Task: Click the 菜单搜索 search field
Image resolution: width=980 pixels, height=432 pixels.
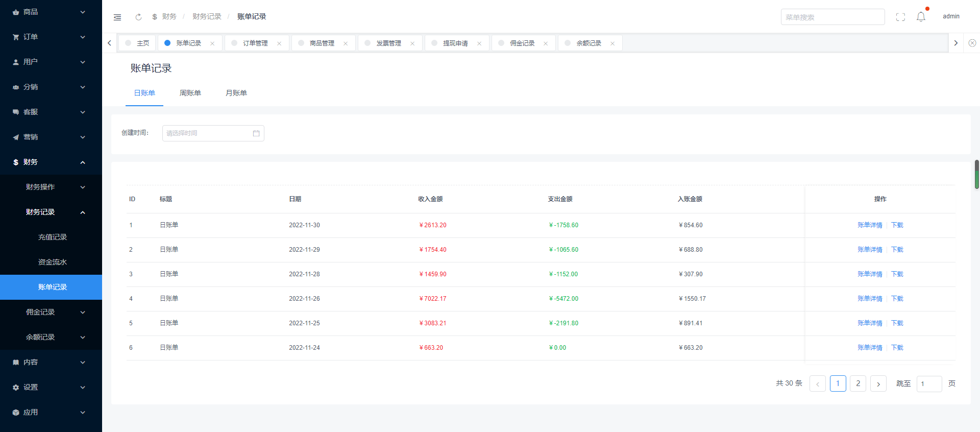Action: pyautogui.click(x=832, y=17)
